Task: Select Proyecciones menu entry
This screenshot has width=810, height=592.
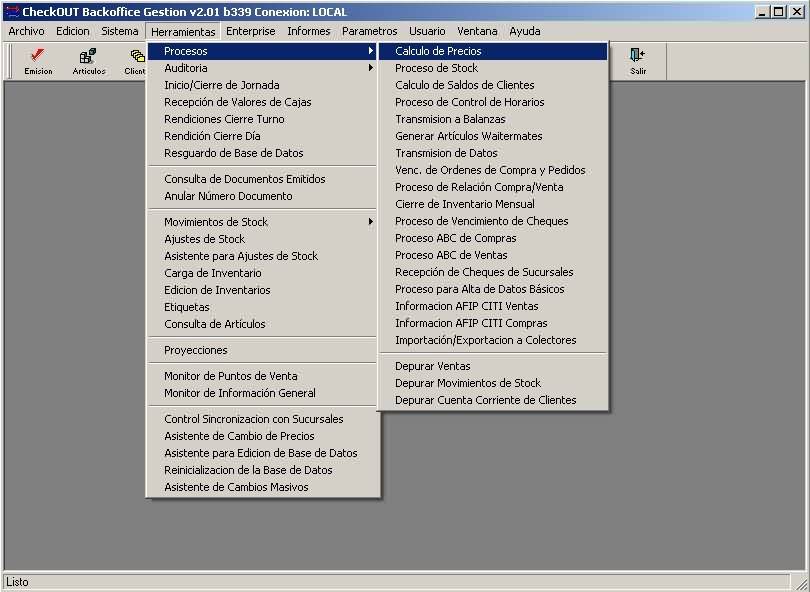Action: pos(262,350)
